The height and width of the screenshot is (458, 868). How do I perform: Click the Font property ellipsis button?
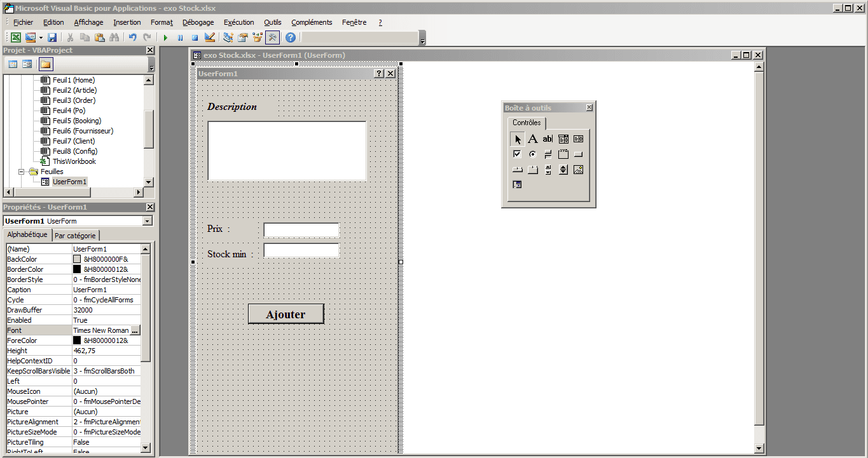135,330
